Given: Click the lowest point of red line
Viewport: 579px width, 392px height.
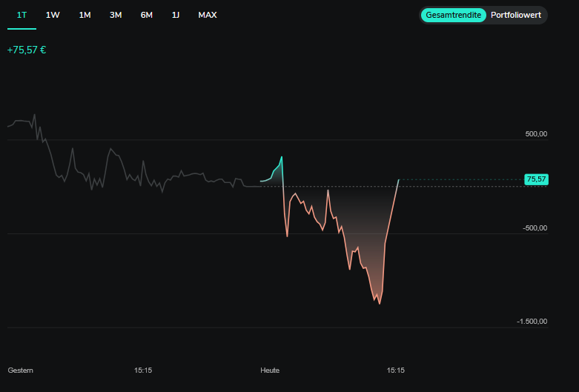Looking at the screenshot, I should coord(380,303).
